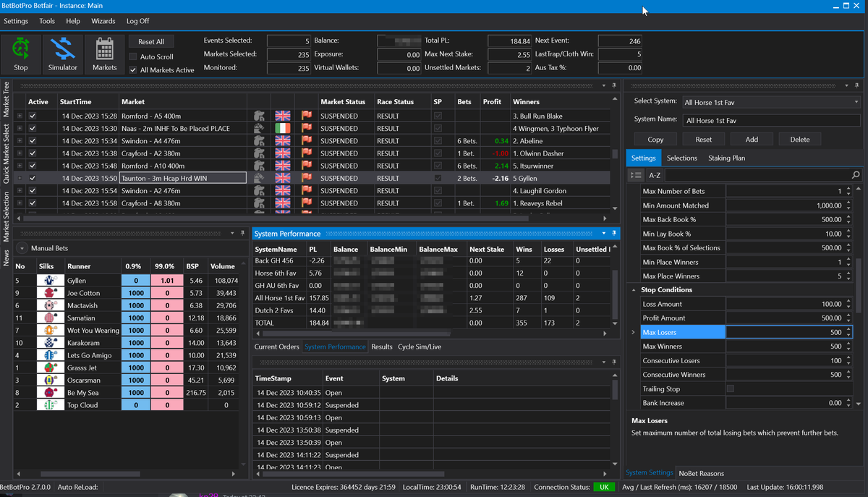Screen dimensions: 868x497
Task: Click the Delete system button
Action: tap(800, 139)
